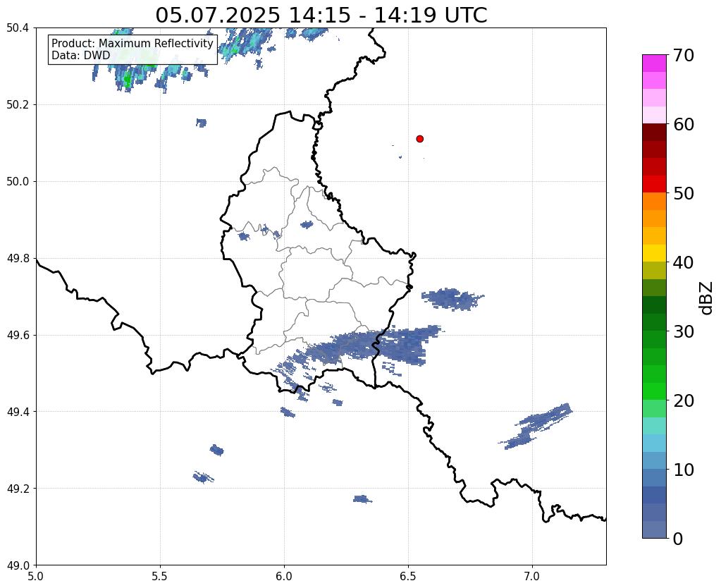Viewport: 721px width, 588px height.
Task: Click the colorbar tick label '10'
Action: point(684,470)
